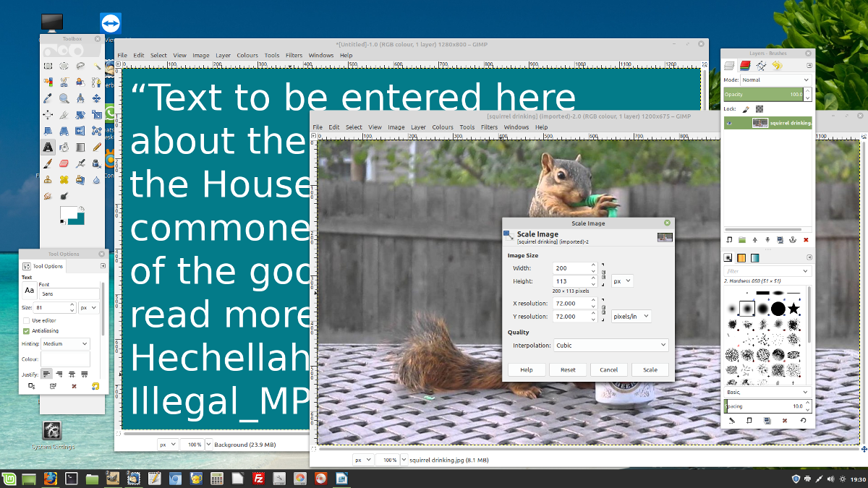
Task: Open Firefox from the taskbar
Action: (50, 479)
